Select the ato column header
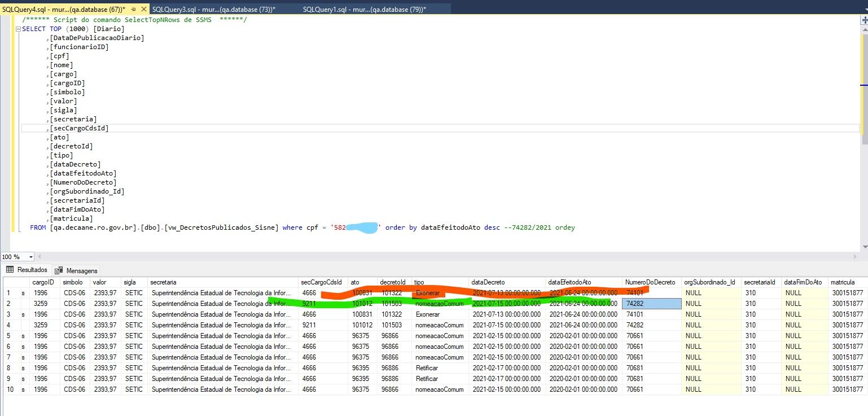 pyautogui.click(x=363, y=282)
